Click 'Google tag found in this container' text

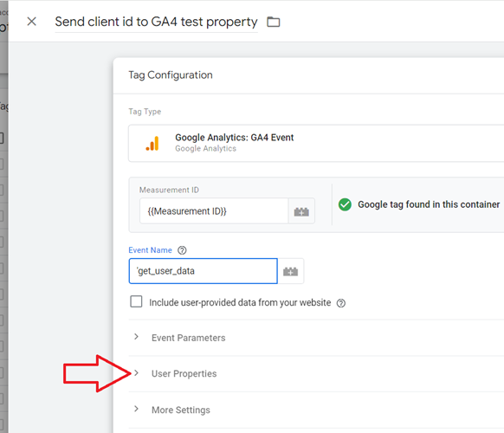pyautogui.click(x=429, y=204)
